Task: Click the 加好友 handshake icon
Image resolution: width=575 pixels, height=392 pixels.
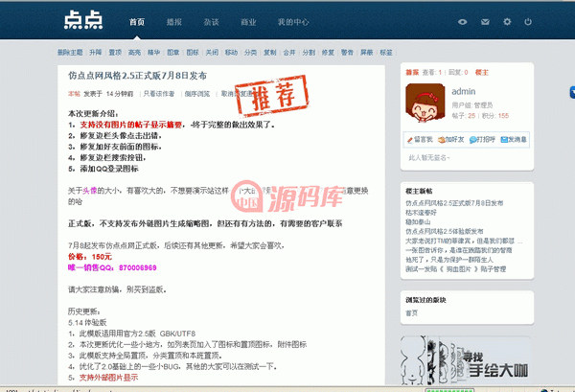Action: coord(441,140)
